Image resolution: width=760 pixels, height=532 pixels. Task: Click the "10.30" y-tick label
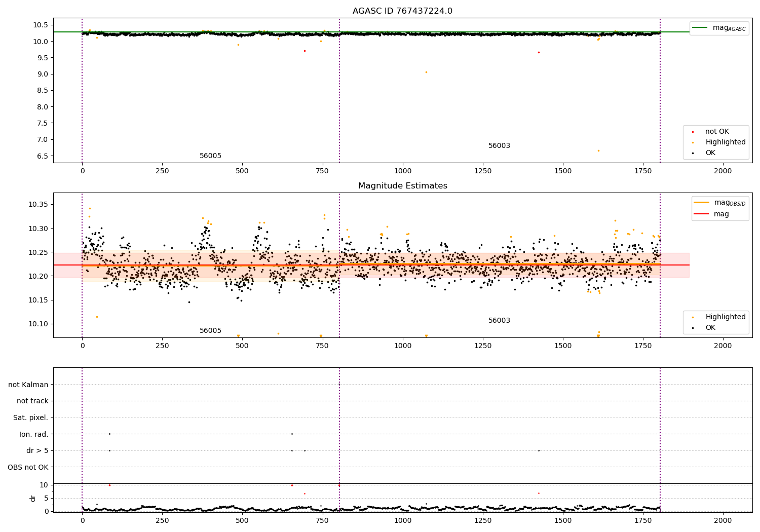coord(39,229)
